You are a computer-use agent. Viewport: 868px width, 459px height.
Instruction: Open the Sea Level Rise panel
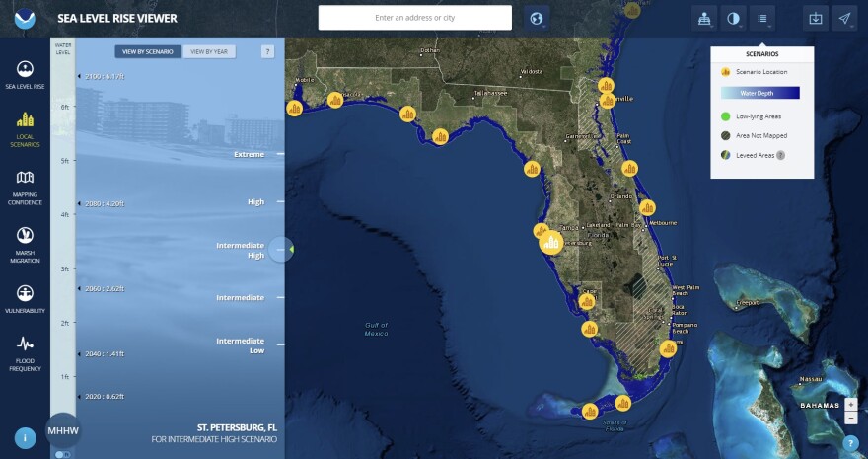[x=25, y=74]
